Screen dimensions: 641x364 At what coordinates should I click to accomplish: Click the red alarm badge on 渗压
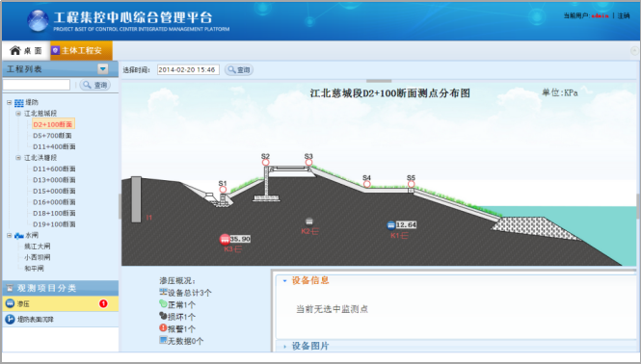click(x=103, y=303)
